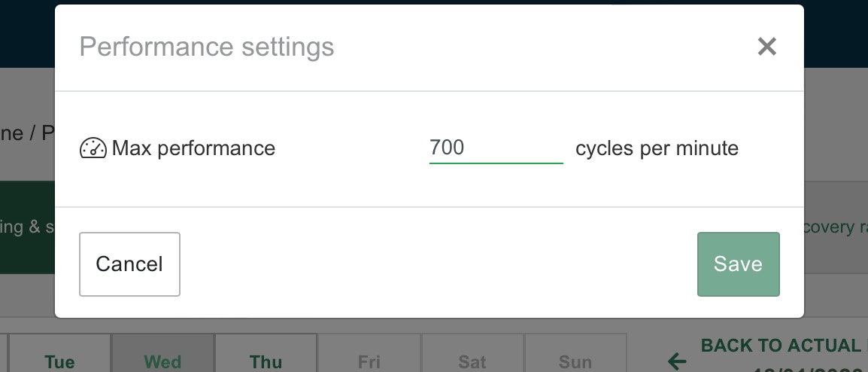Choose the Sat day tab
Image resolution: width=868 pixels, height=372 pixels.
click(472, 353)
